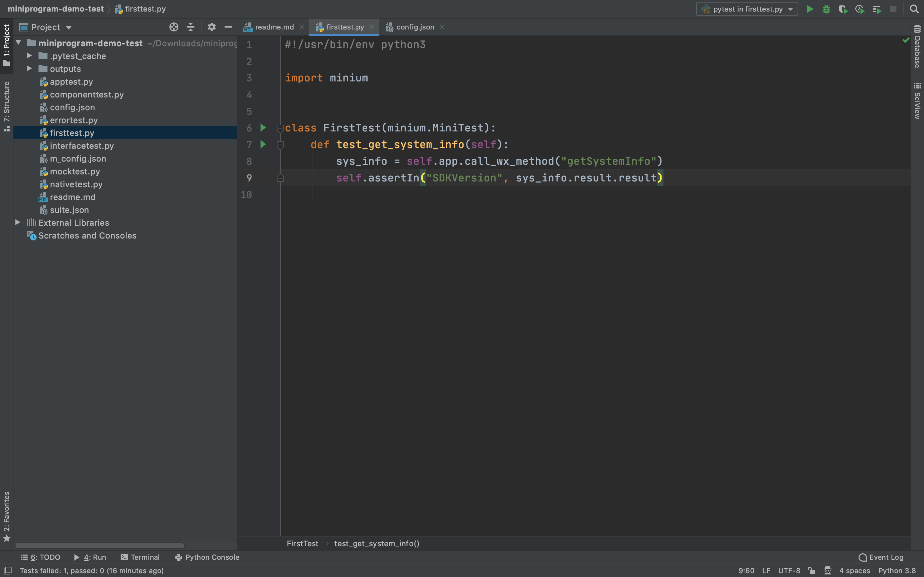Open the Event Log
This screenshot has height=577, width=924.
coord(881,557)
